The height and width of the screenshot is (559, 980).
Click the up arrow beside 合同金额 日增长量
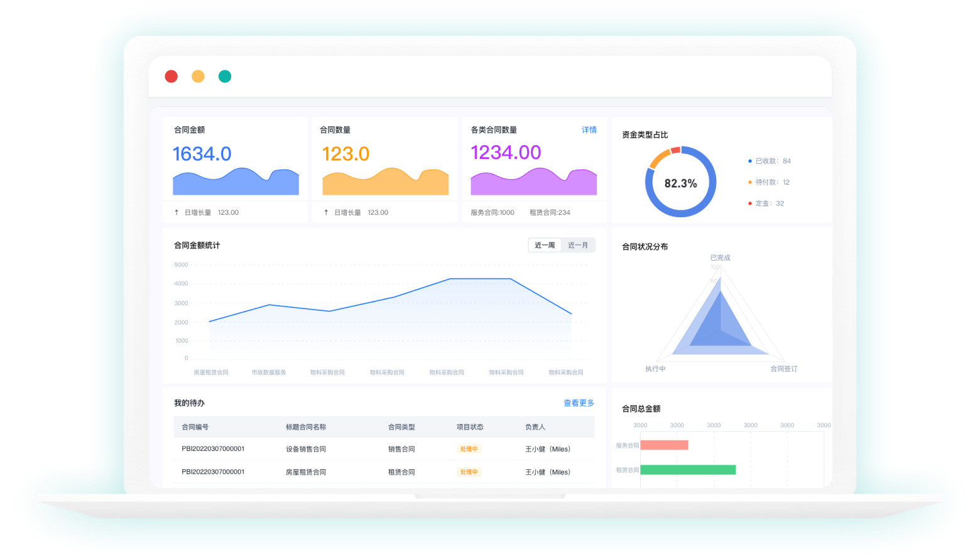pos(177,212)
